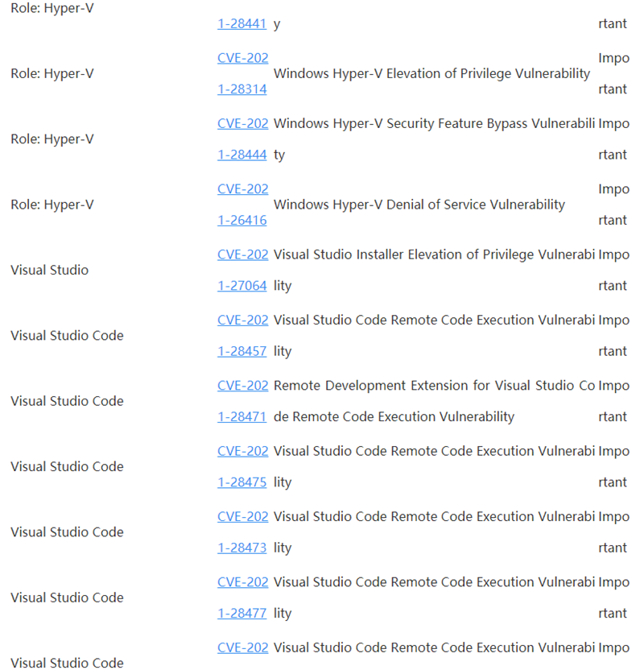This screenshot has width=644, height=670.
Task: Click the Hyper-V Denial of Service Vulnerability title
Action: click(x=419, y=205)
